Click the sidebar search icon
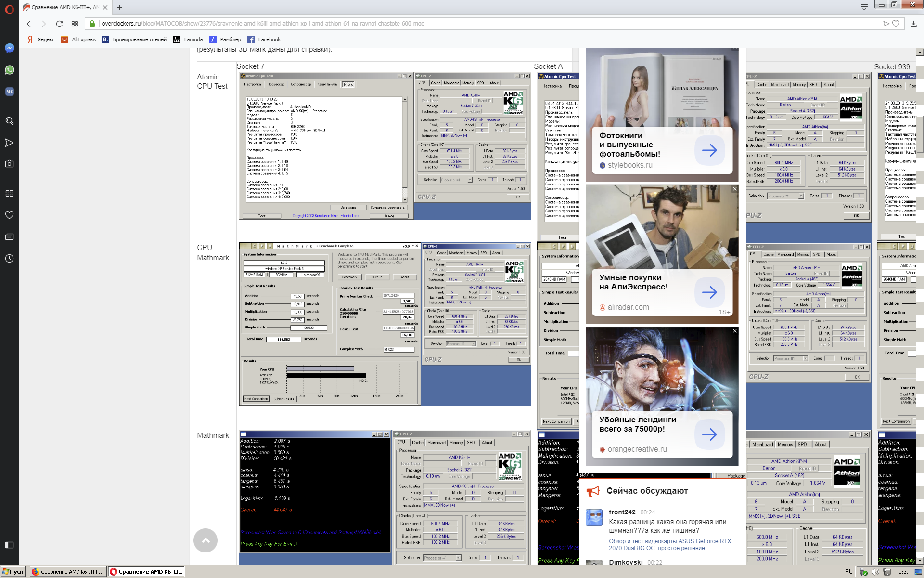This screenshot has width=924, height=578. click(9, 121)
